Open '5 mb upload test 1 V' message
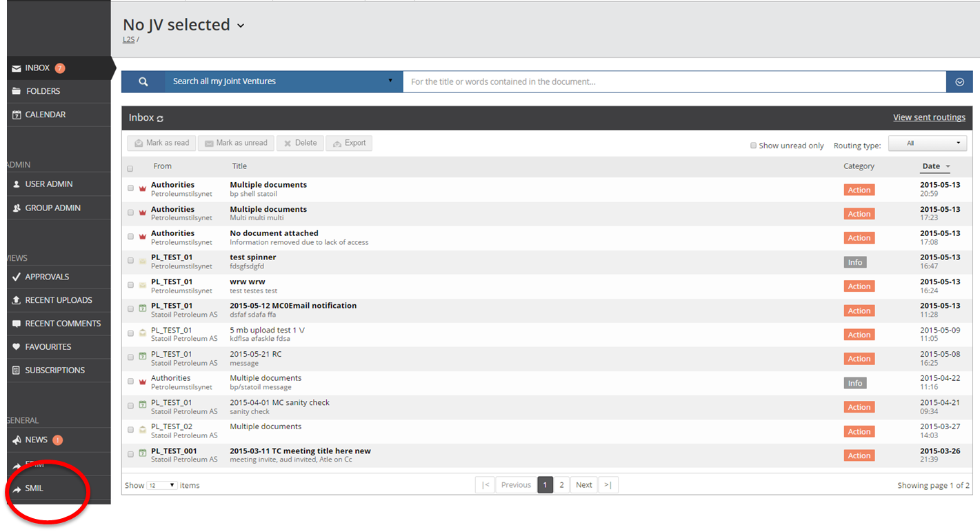 (267, 330)
